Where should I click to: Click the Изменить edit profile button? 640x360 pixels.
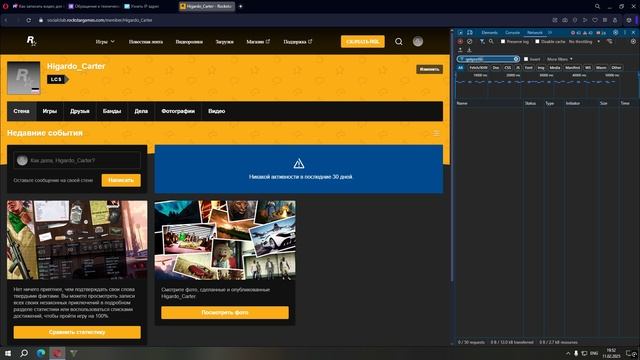click(429, 69)
